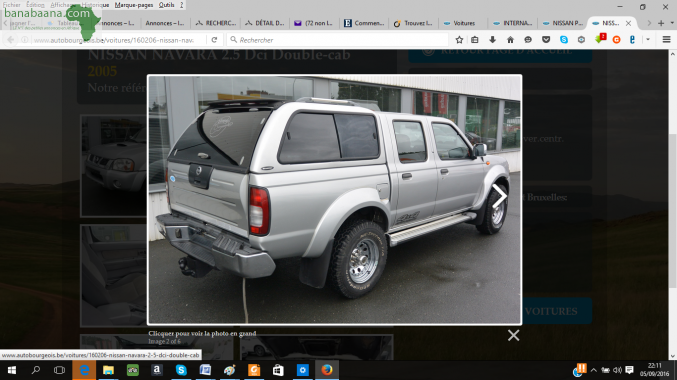The image size is (677, 380).
Task: Click the volume icon in system tray
Action: pyautogui.click(x=617, y=370)
